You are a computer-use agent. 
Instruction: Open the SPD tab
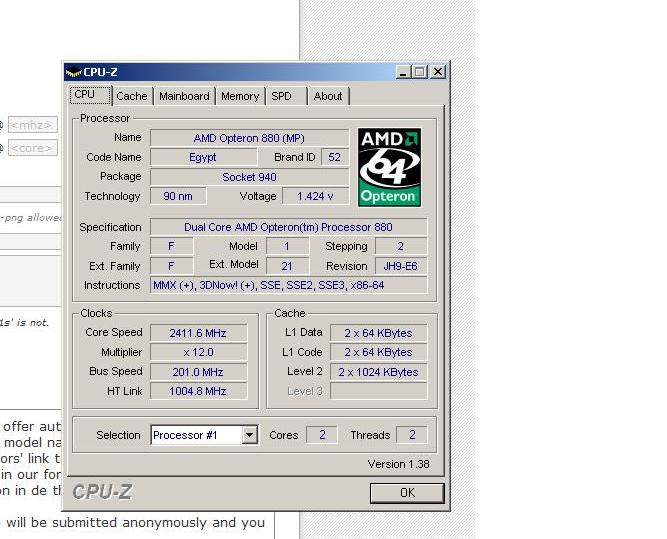286,96
